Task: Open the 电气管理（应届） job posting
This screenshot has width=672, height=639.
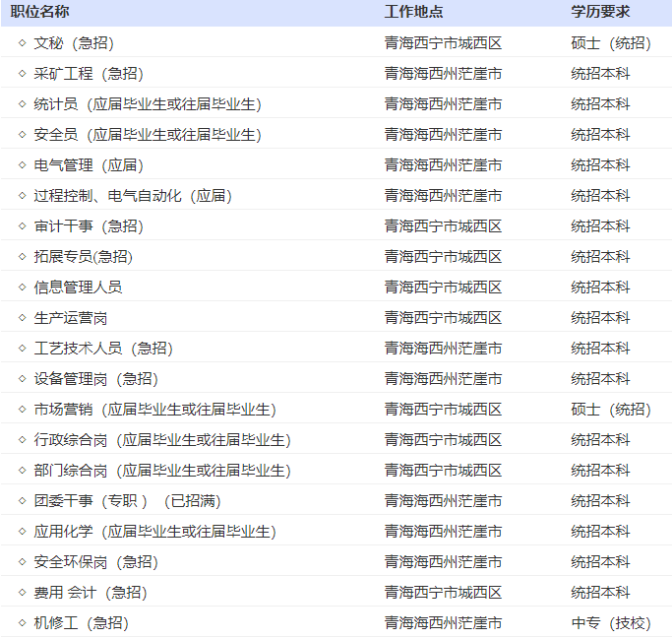Action: pyautogui.click(x=89, y=165)
